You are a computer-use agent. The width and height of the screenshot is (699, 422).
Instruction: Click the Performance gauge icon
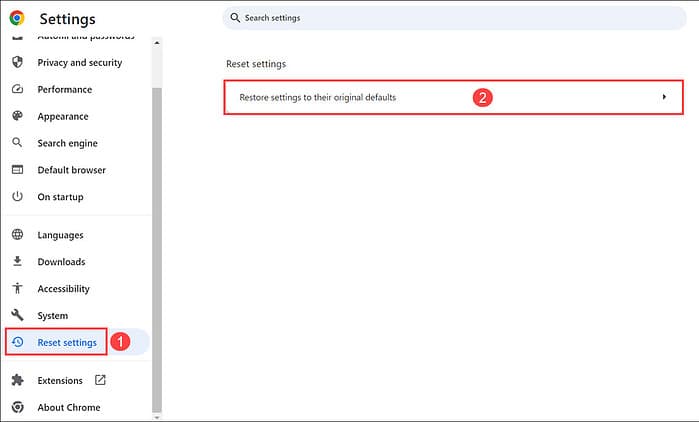point(17,89)
